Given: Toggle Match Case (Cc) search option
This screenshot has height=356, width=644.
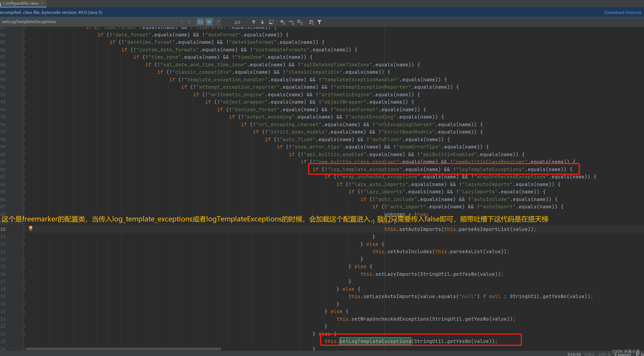Looking at the screenshot, I should 200,22.
